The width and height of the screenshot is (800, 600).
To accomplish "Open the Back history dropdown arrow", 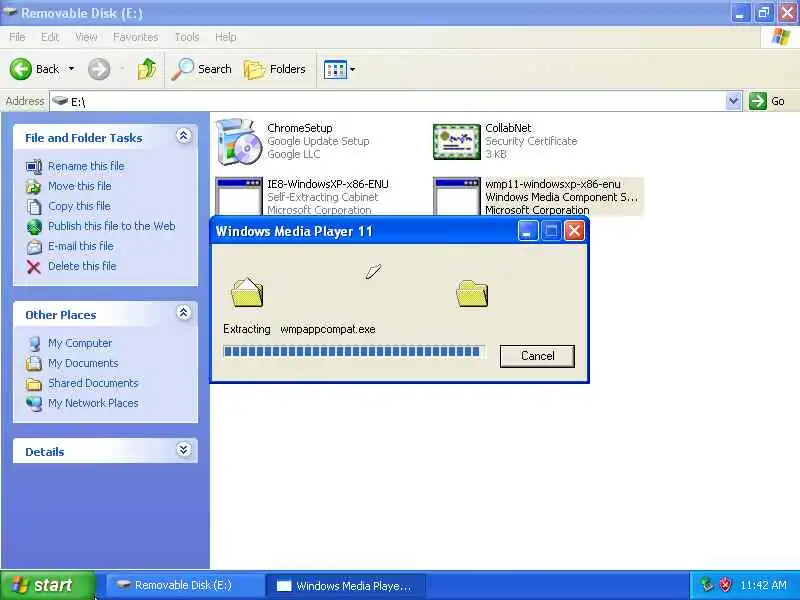I will click(71, 69).
